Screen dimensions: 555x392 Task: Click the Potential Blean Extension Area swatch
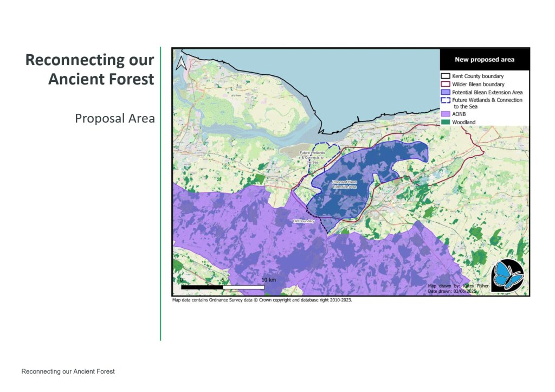[x=446, y=92]
